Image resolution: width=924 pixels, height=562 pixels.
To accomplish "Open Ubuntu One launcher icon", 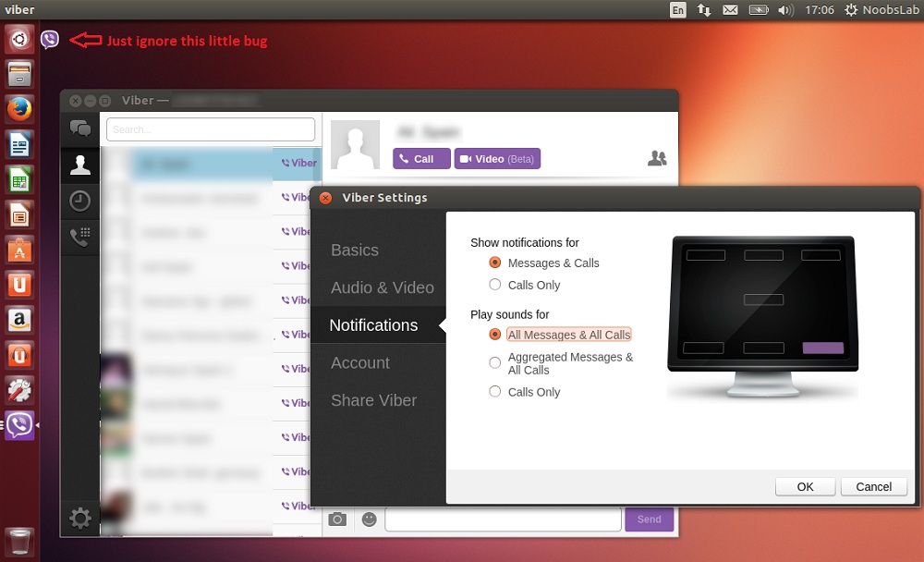I will tap(19, 286).
